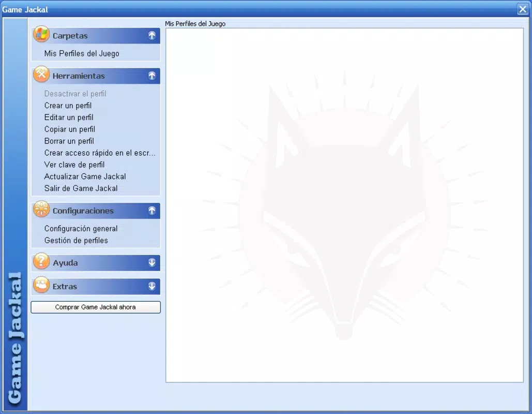Click Actualizar Game Jackal

pos(85,176)
